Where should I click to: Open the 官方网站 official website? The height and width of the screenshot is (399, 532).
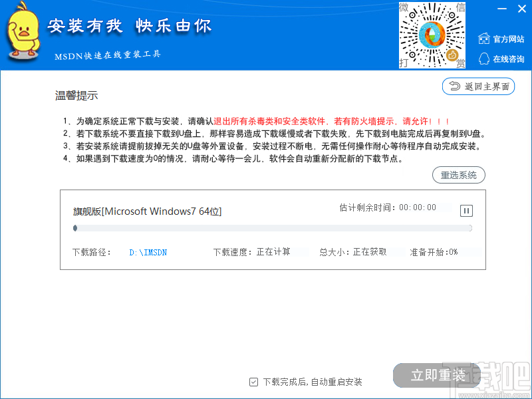tap(508, 39)
